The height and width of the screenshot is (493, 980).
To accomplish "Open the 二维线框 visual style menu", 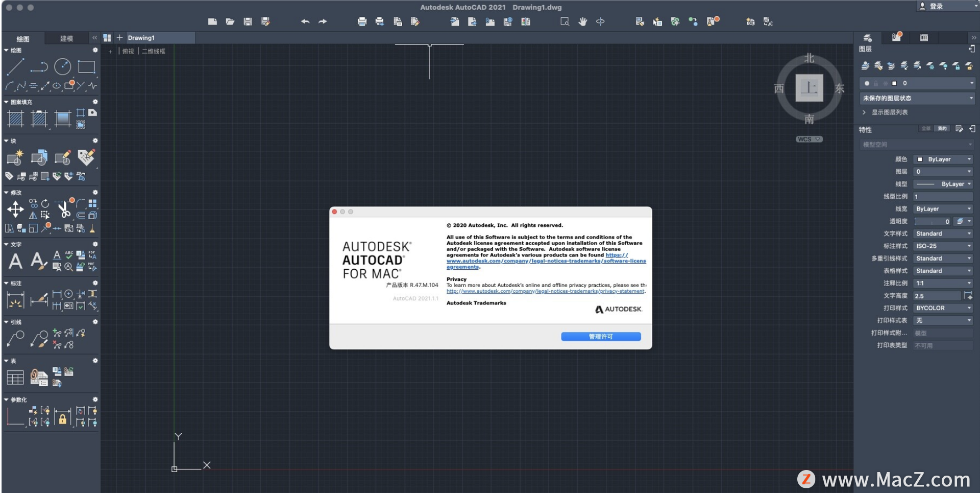I will (x=154, y=51).
